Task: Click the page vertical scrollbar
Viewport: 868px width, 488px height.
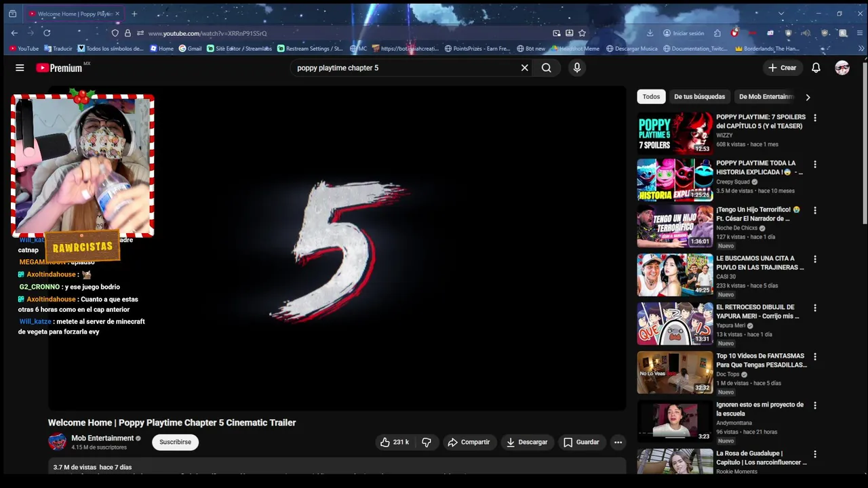Action: point(865,142)
